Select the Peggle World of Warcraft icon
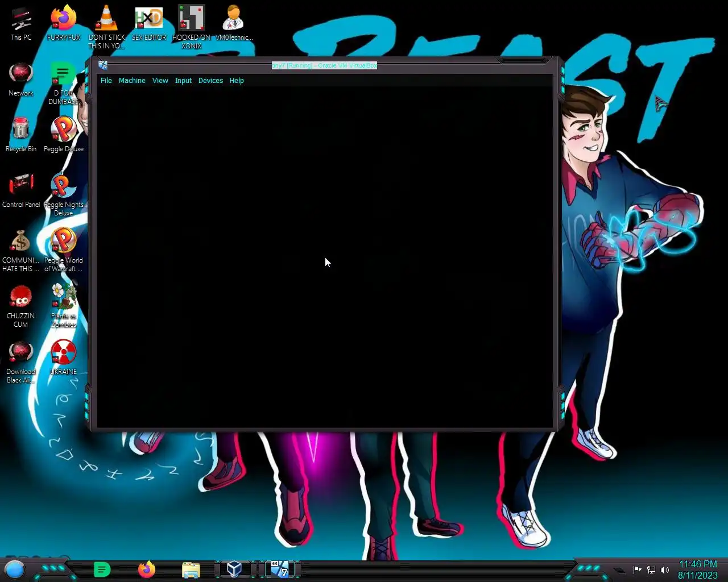728x582 pixels. 64,251
